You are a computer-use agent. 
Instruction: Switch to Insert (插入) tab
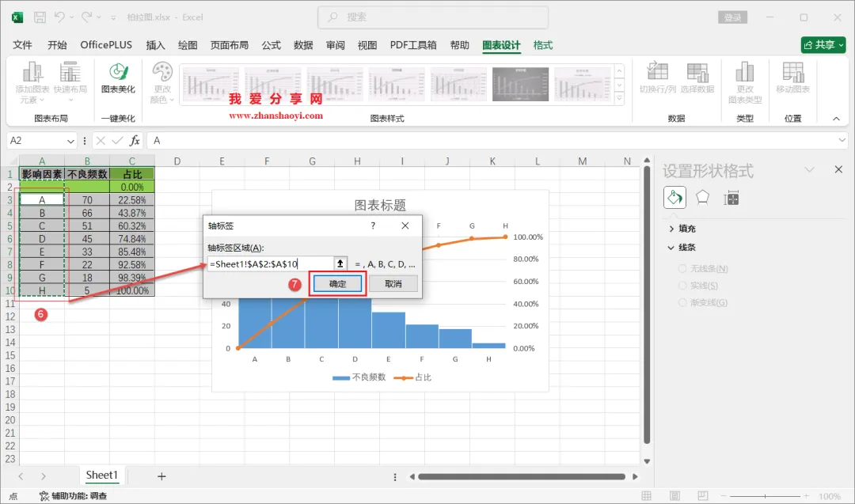pyautogui.click(x=155, y=45)
